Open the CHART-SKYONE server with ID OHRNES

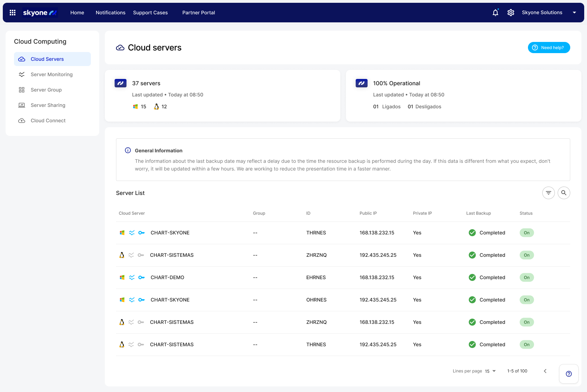coord(170,300)
